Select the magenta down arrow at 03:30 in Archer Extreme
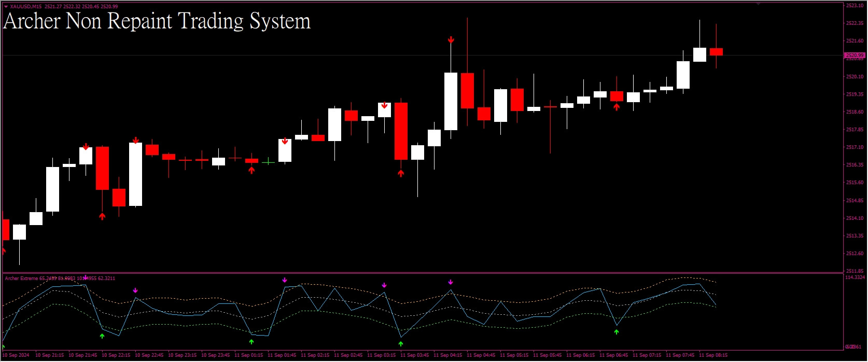This screenshot has width=868, height=362. click(384, 285)
